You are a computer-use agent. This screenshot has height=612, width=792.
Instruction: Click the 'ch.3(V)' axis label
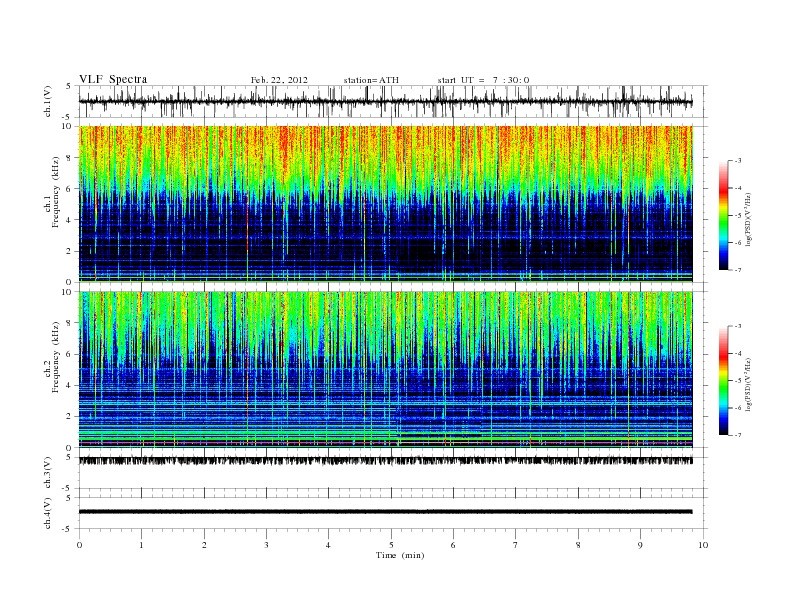point(48,473)
